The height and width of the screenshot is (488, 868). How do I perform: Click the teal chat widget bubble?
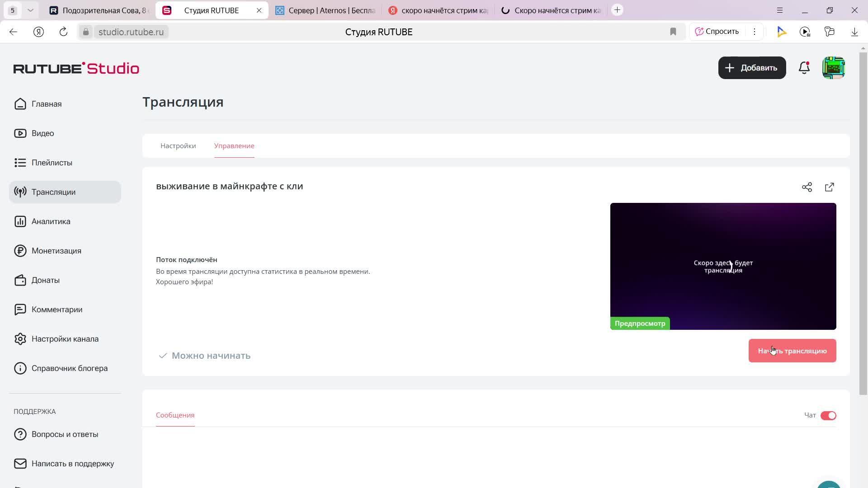(829, 484)
